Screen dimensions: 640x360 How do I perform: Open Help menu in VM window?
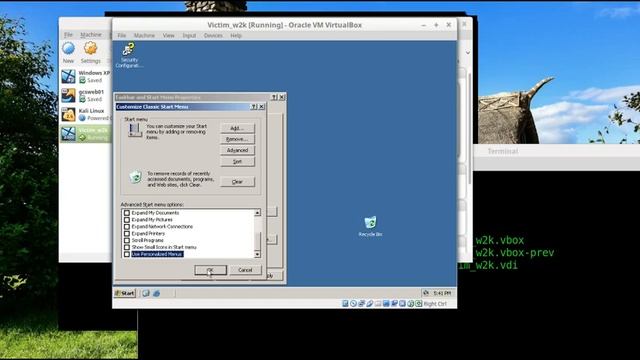point(236,36)
